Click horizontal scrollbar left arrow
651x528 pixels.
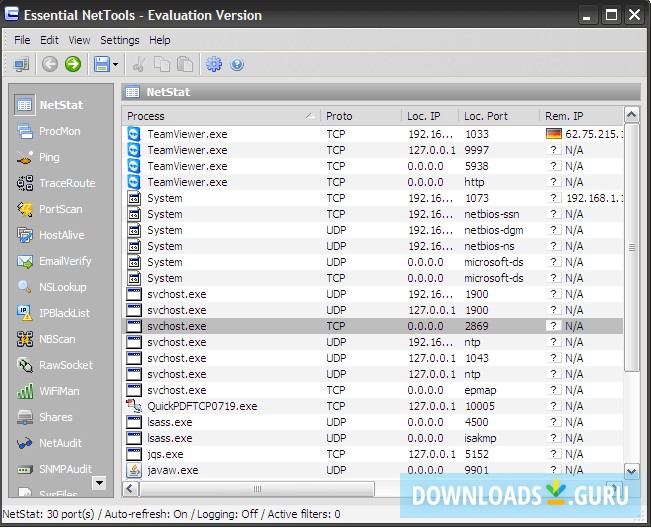[x=130, y=489]
